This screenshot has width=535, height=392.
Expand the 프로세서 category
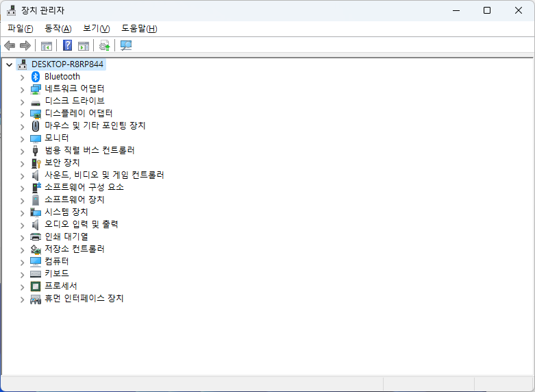coord(22,287)
